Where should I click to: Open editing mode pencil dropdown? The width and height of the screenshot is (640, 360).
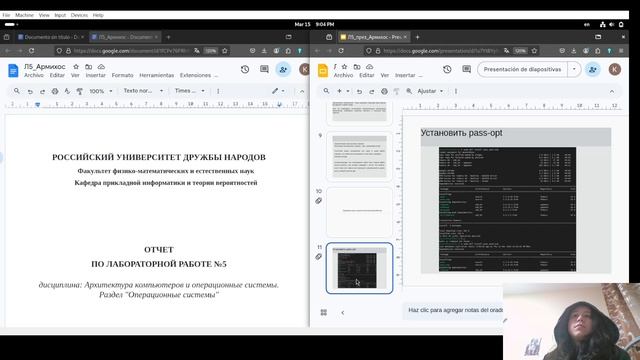pos(278,91)
